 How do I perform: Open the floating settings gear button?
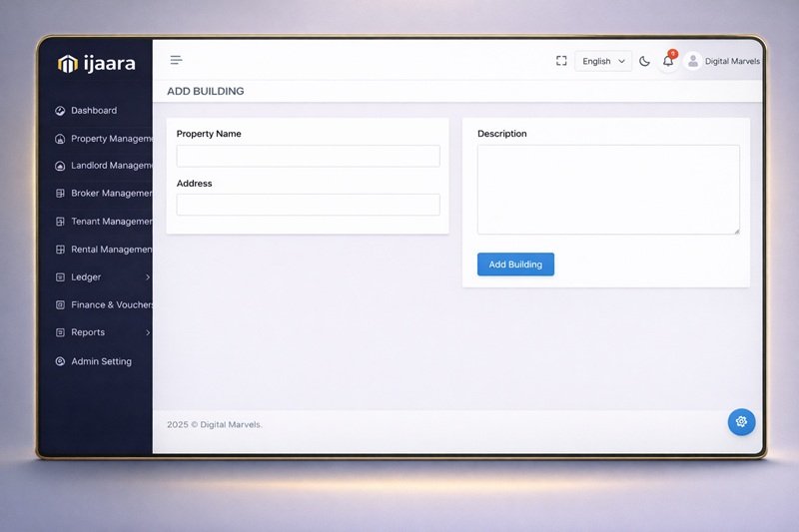pos(741,421)
